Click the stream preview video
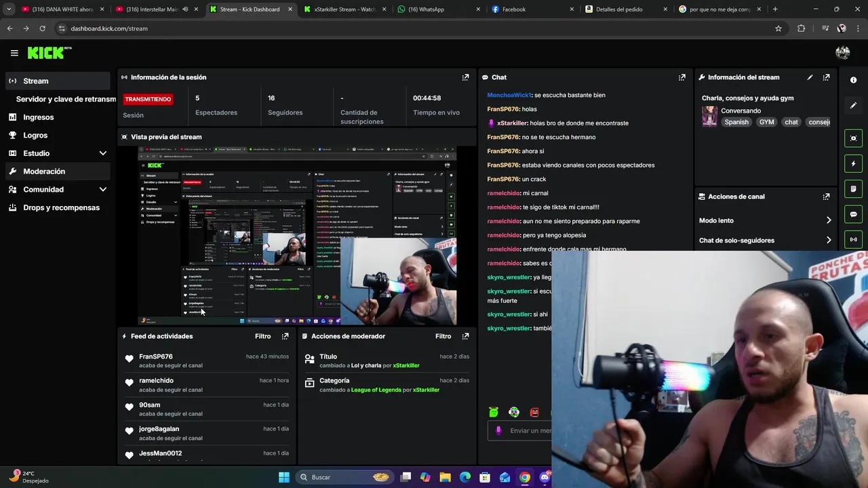 tap(297, 236)
